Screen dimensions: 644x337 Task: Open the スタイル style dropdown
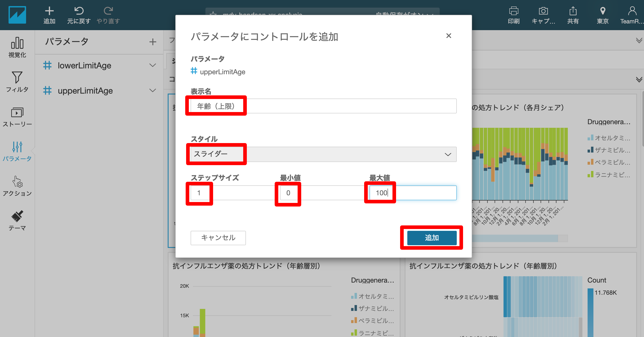click(323, 154)
